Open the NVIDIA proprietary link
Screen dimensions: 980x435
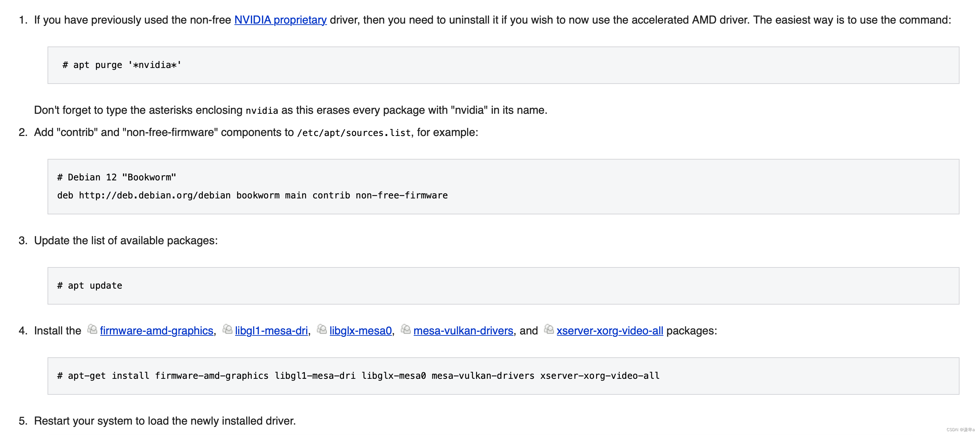(281, 20)
